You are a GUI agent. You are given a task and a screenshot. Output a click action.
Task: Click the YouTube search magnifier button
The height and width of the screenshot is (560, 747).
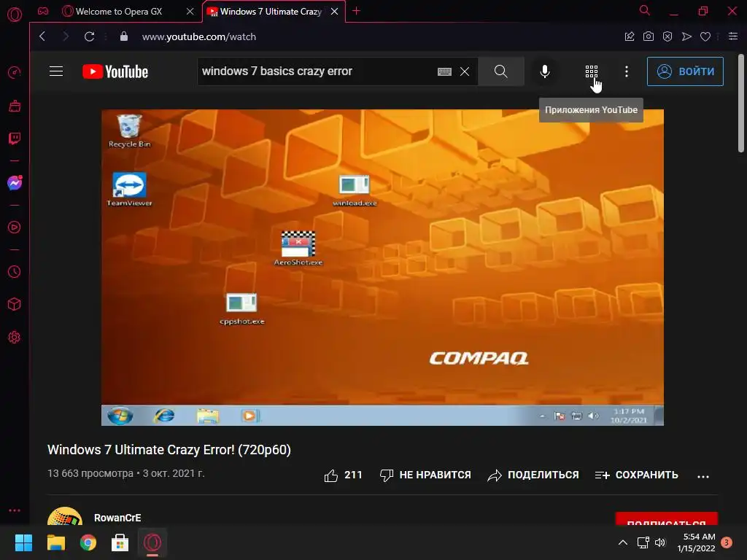click(x=501, y=71)
